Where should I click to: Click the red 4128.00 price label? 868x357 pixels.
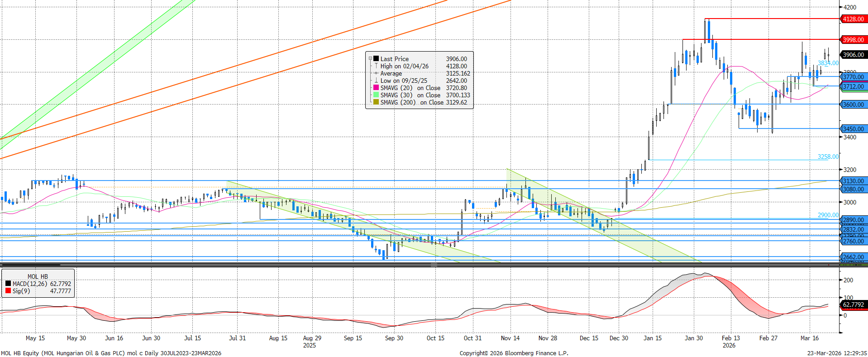853,19
